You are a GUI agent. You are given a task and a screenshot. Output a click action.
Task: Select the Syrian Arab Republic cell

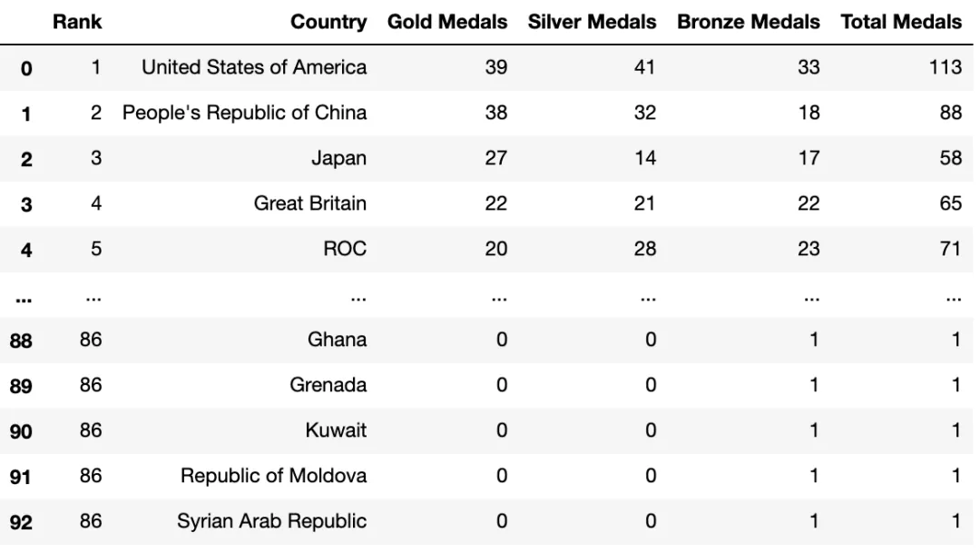point(271,521)
